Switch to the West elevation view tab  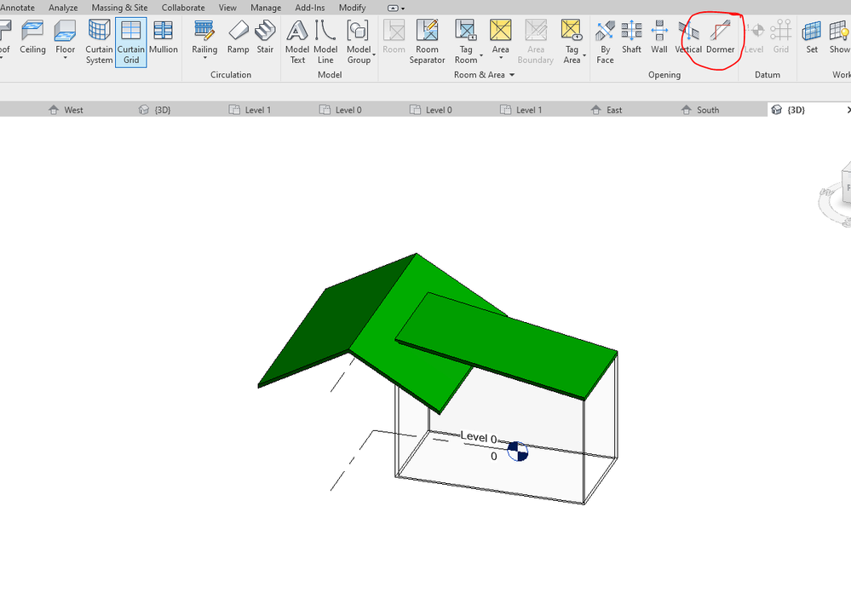(x=66, y=110)
